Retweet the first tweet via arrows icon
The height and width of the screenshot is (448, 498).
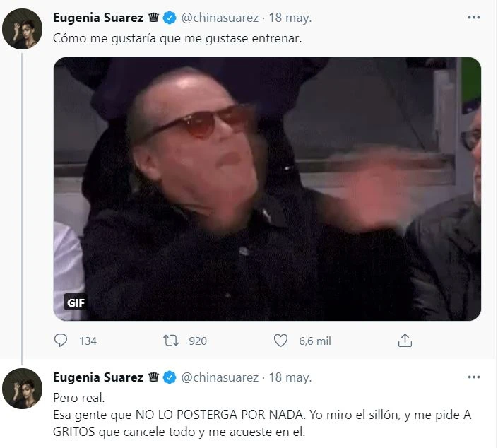pyautogui.click(x=171, y=341)
